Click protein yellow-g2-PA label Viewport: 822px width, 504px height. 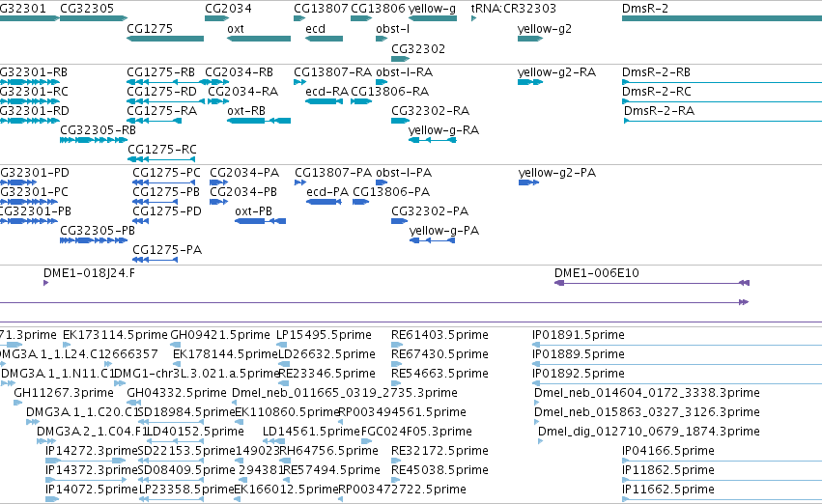tap(556, 173)
